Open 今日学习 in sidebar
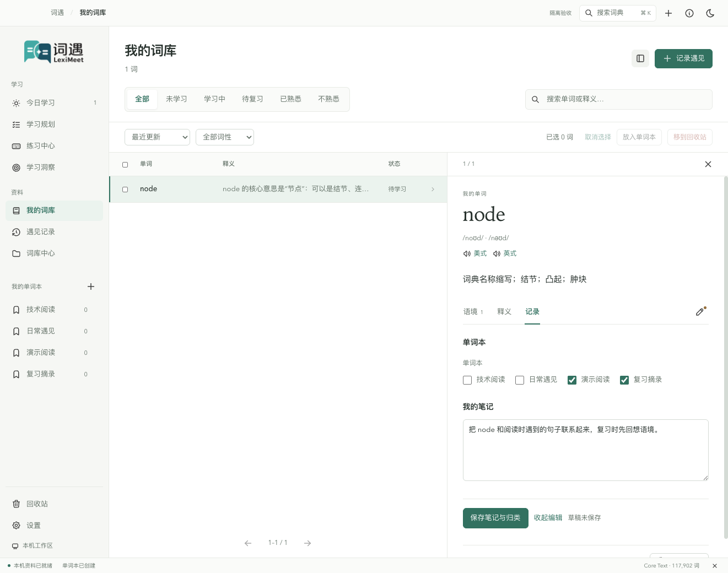728x573 pixels. click(54, 103)
